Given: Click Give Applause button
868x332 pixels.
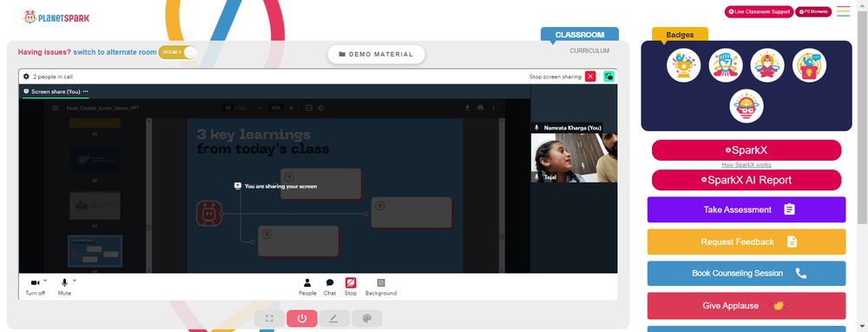Looking at the screenshot, I should (x=746, y=306).
